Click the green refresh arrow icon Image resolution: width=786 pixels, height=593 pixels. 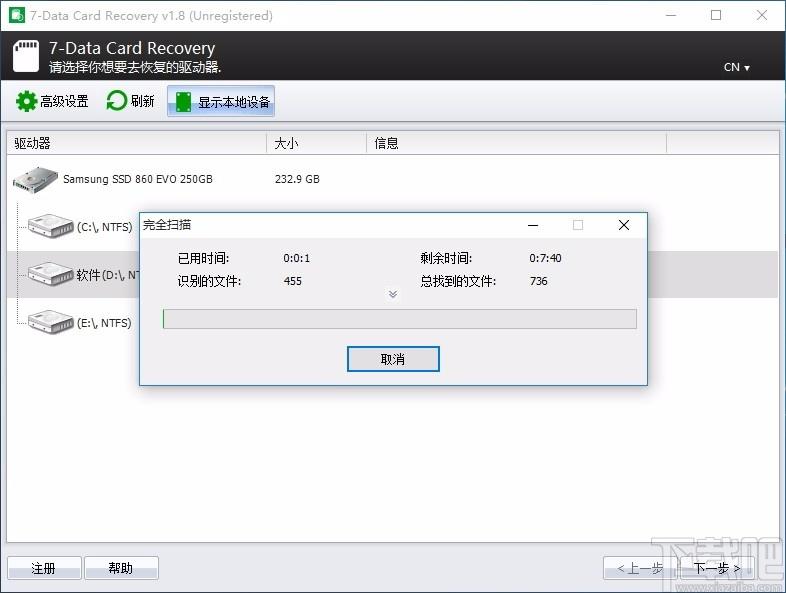tap(116, 101)
